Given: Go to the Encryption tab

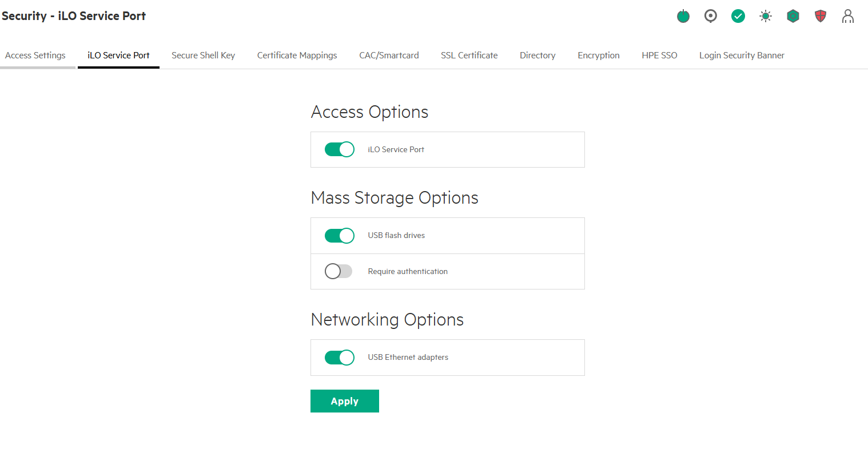Looking at the screenshot, I should click(599, 55).
